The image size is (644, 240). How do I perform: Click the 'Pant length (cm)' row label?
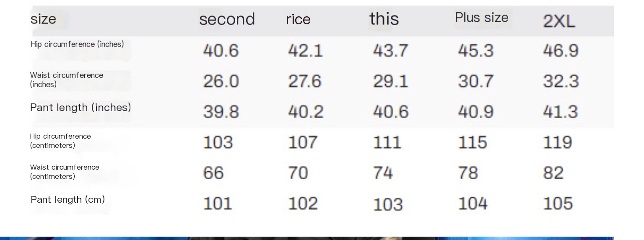pyautogui.click(x=68, y=199)
